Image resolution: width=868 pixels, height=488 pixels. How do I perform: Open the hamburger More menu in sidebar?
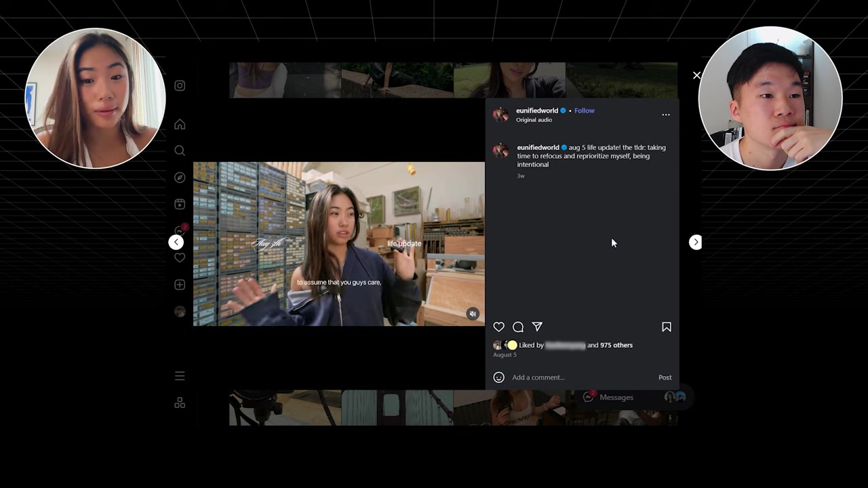coord(180,375)
